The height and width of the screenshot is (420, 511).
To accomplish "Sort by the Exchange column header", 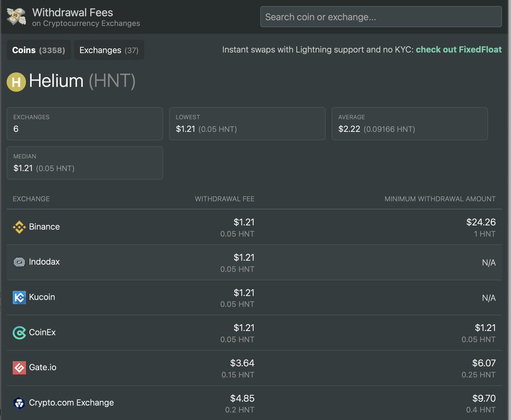I will coord(31,199).
